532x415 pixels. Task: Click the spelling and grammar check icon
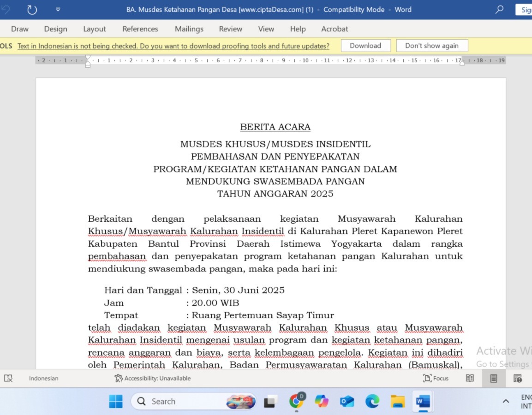(x=8, y=378)
